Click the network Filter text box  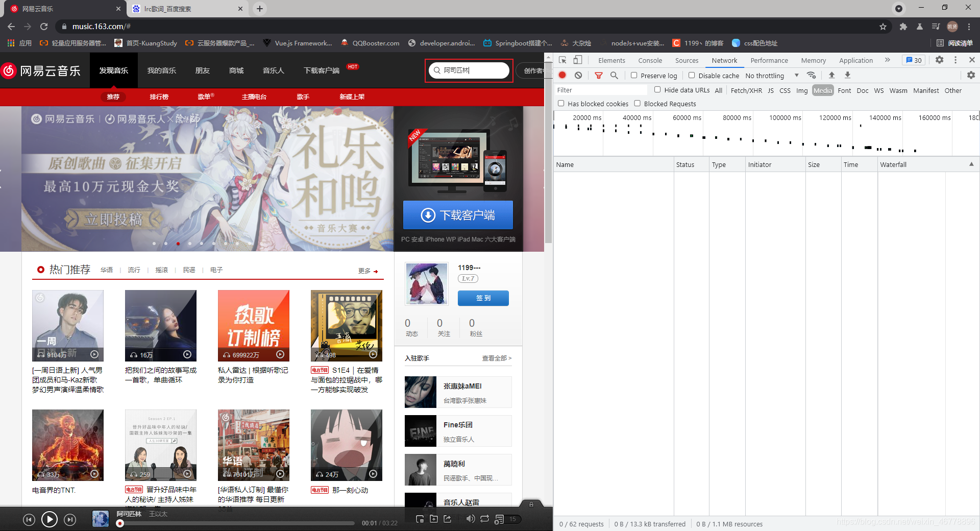(x=601, y=90)
